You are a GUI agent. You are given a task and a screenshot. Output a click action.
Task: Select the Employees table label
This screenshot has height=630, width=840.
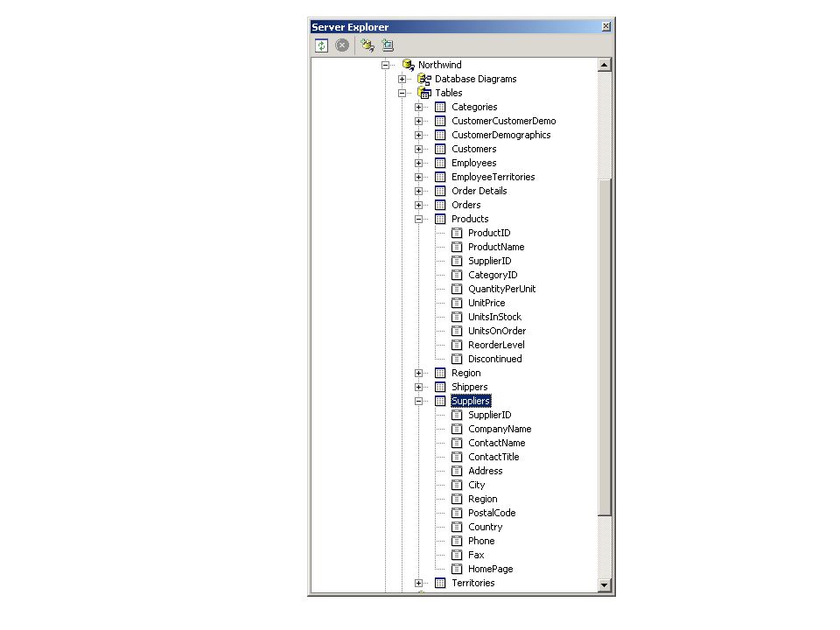474,163
